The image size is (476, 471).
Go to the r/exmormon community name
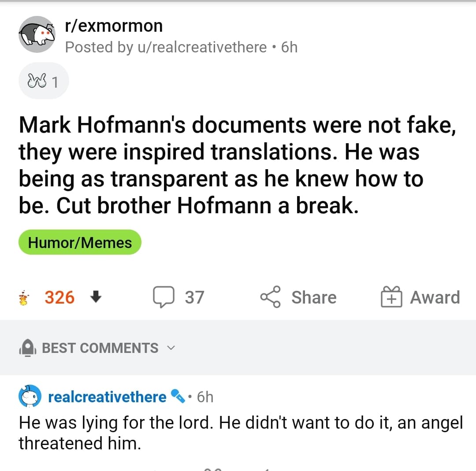tap(114, 26)
